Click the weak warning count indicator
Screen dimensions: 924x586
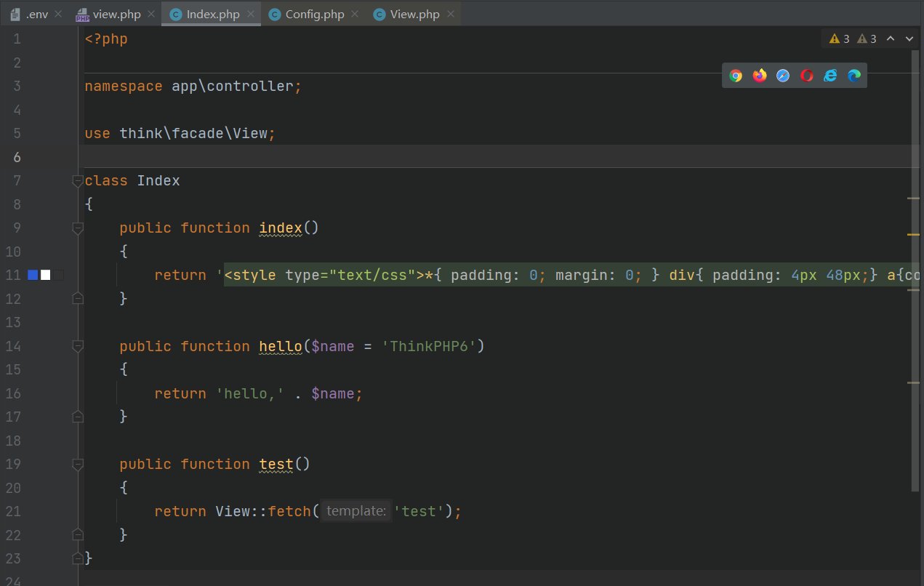[867, 39]
